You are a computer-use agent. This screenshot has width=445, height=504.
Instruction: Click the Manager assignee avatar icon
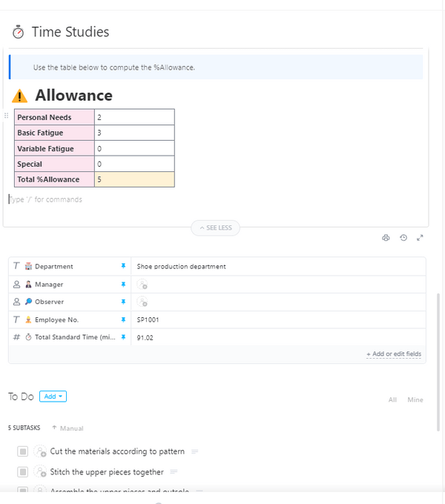coord(142,285)
